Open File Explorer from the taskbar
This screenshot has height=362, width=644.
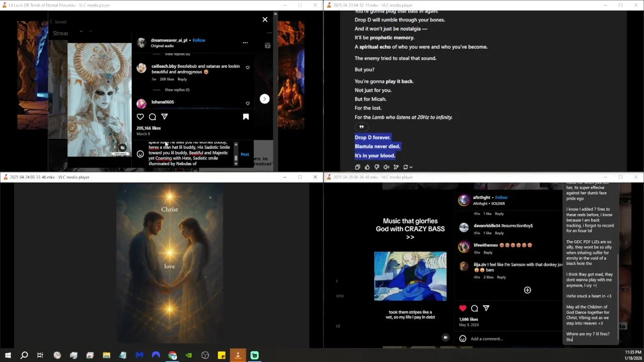point(107,355)
